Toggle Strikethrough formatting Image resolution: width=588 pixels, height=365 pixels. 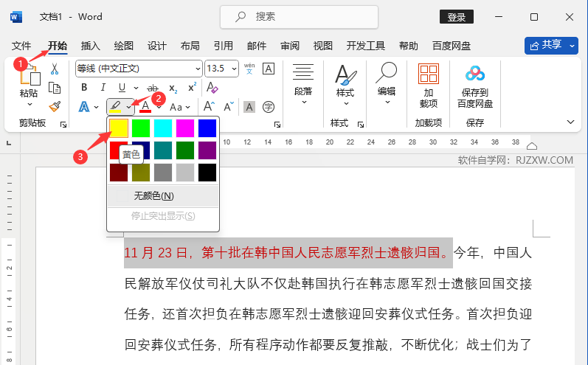[152, 88]
